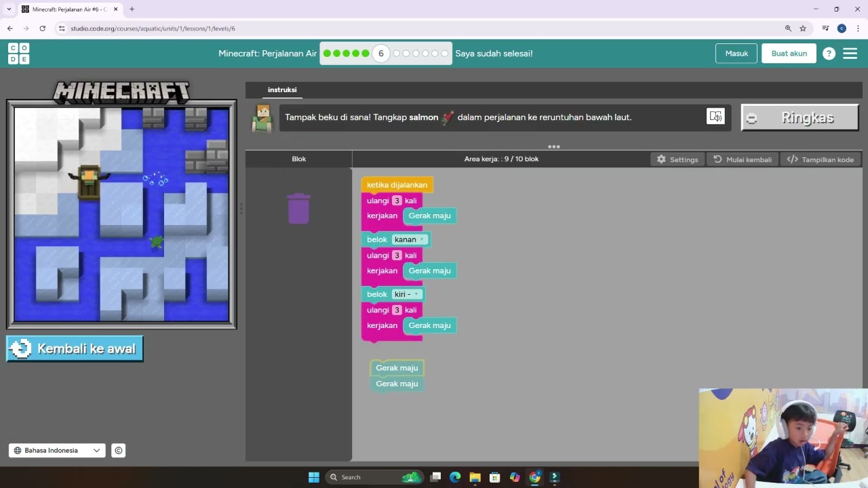Select Gerak maju inside third ulangi block
The height and width of the screenshot is (488, 868).
[x=429, y=325]
